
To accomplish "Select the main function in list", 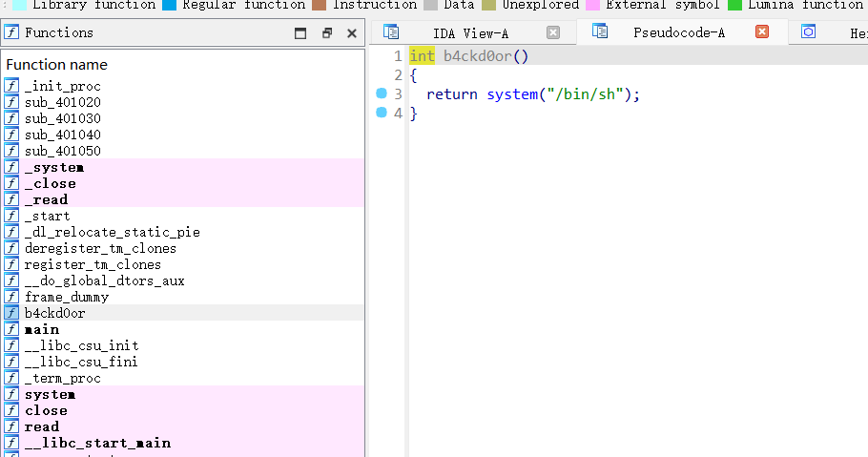I will point(42,329).
